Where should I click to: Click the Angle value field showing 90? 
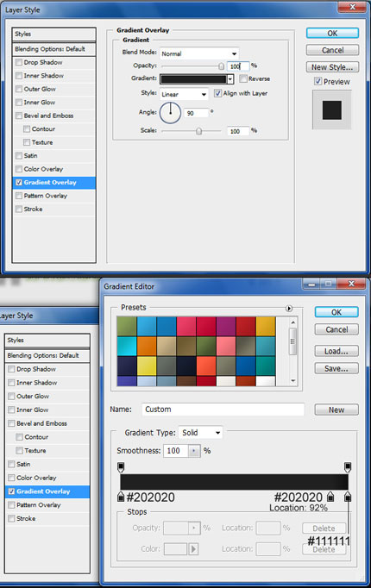click(196, 113)
